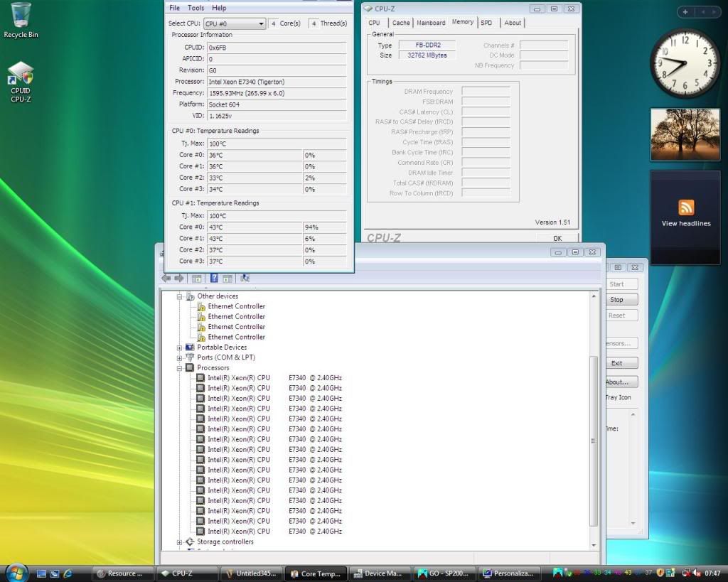Click the CPU-Z title bar icon
The height and width of the screenshot is (582, 728).
click(368, 9)
